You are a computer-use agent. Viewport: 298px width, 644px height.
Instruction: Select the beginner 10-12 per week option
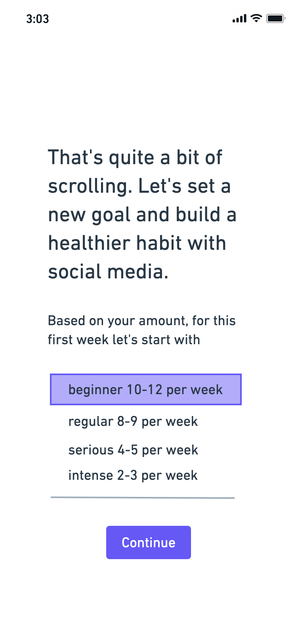(146, 389)
